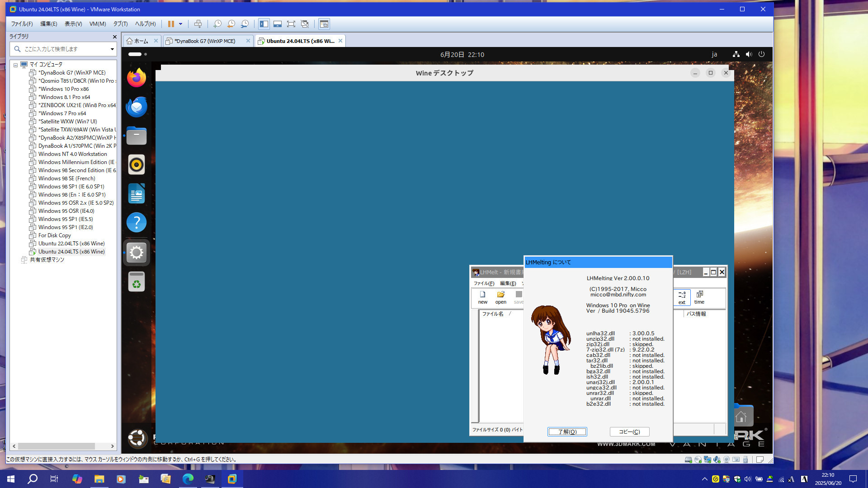Open the VM(M) menu
The height and width of the screenshot is (488, 868).
98,24
